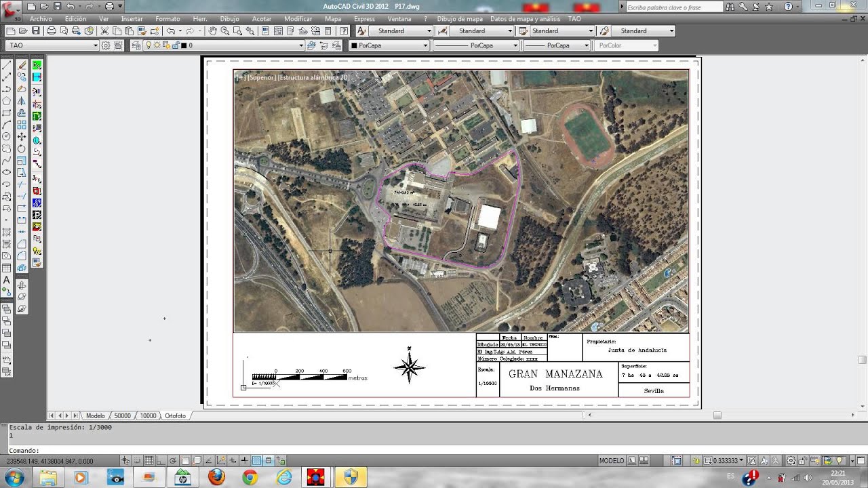The image size is (868, 488).
Task: Switch to the Ortofoto layout tab
Action: [x=175, y=415]
